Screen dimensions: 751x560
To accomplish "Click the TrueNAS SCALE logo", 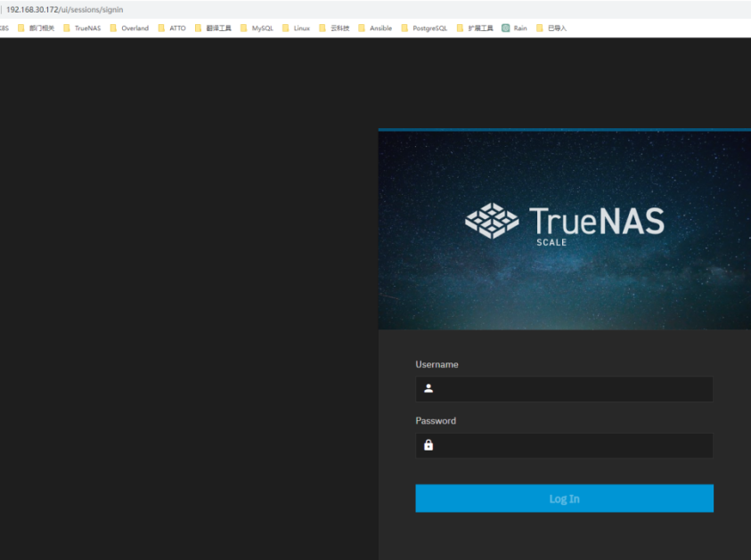I will point(564,224).
